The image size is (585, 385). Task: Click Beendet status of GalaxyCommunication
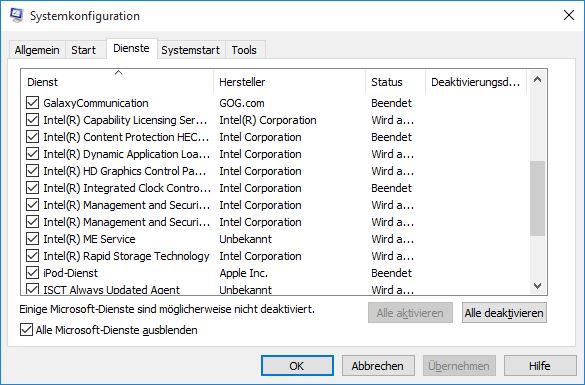pos(391,103)
